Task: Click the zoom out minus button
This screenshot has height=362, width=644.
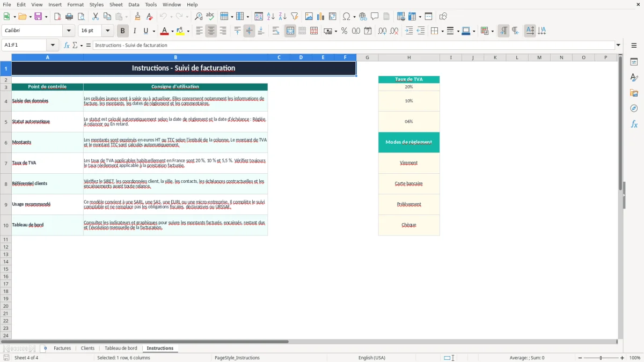Action: point(579,358)
